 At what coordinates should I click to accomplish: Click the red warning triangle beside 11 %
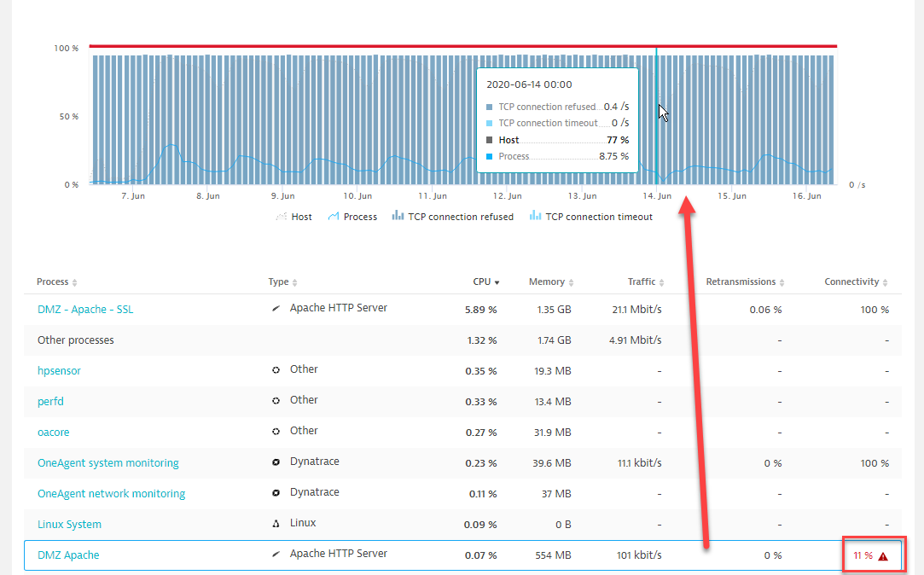883,556
